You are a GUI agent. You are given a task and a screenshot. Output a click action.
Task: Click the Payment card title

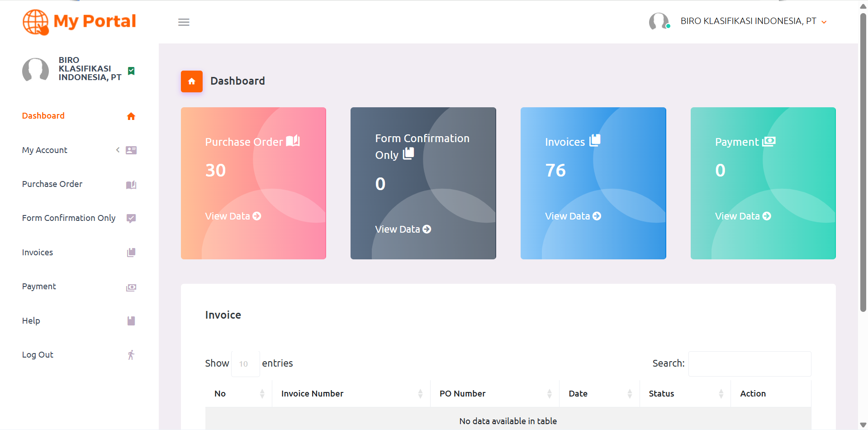(x=737, y=142)
